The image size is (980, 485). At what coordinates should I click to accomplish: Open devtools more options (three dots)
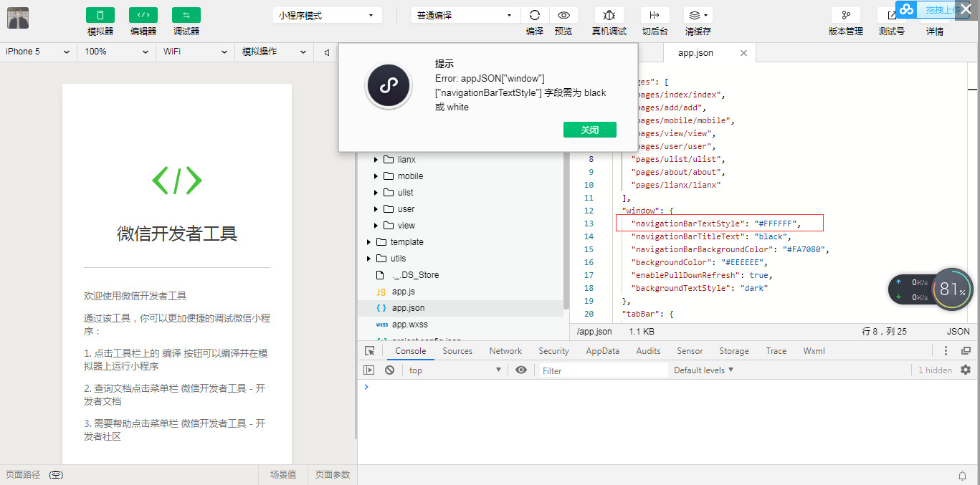tap(946, 351)
